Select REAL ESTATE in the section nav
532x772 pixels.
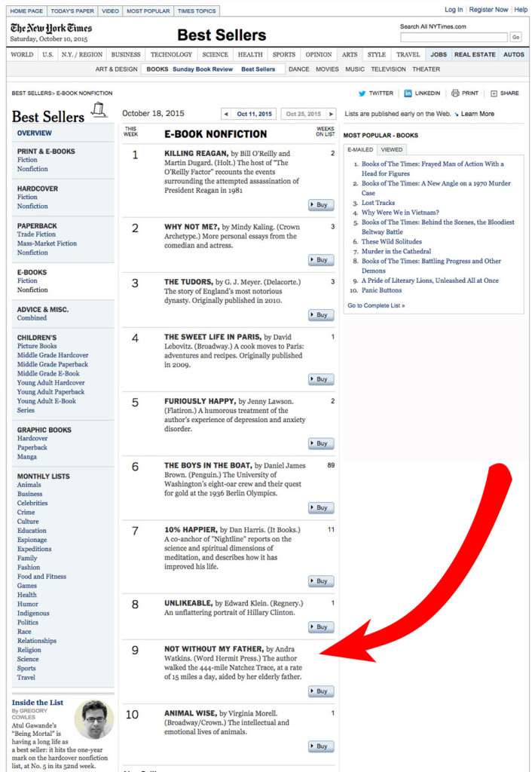[475, 54]
